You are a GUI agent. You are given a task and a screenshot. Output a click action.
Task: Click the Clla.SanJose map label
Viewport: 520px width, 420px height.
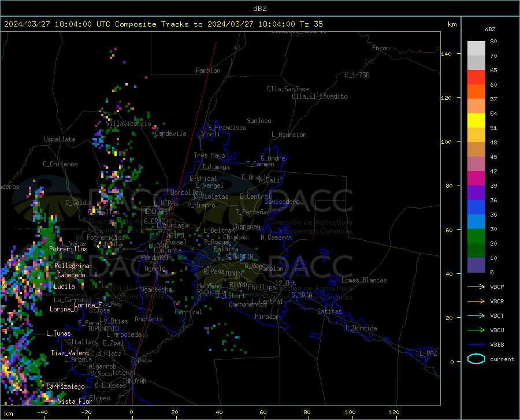tap(288, 89)
